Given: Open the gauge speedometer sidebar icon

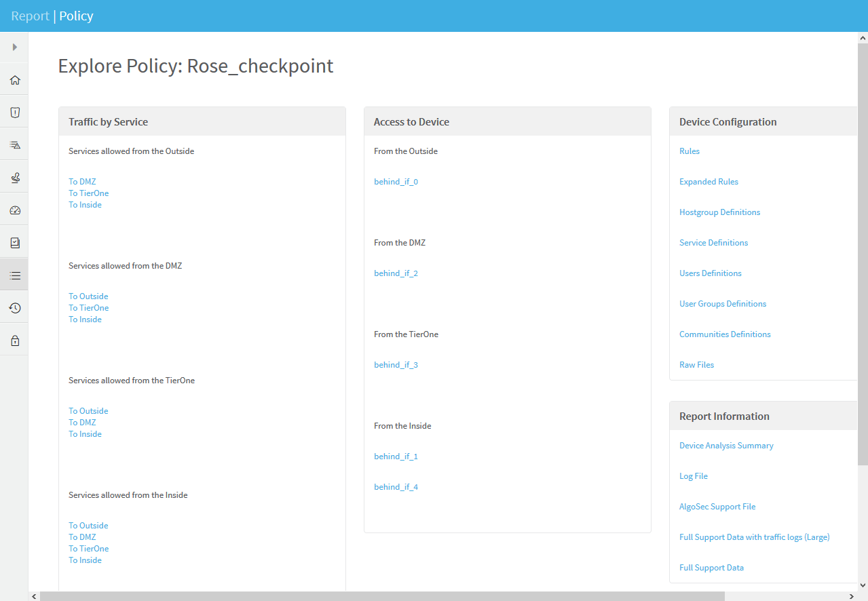Looking at the screenshot, I should (x=14, y=210).
